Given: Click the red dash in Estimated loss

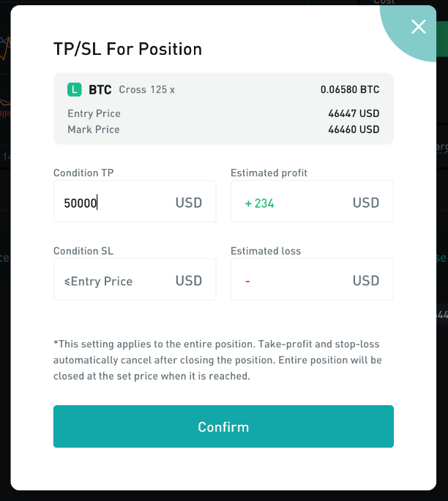Looking at the screenshot, I should [x=248, y=282].
